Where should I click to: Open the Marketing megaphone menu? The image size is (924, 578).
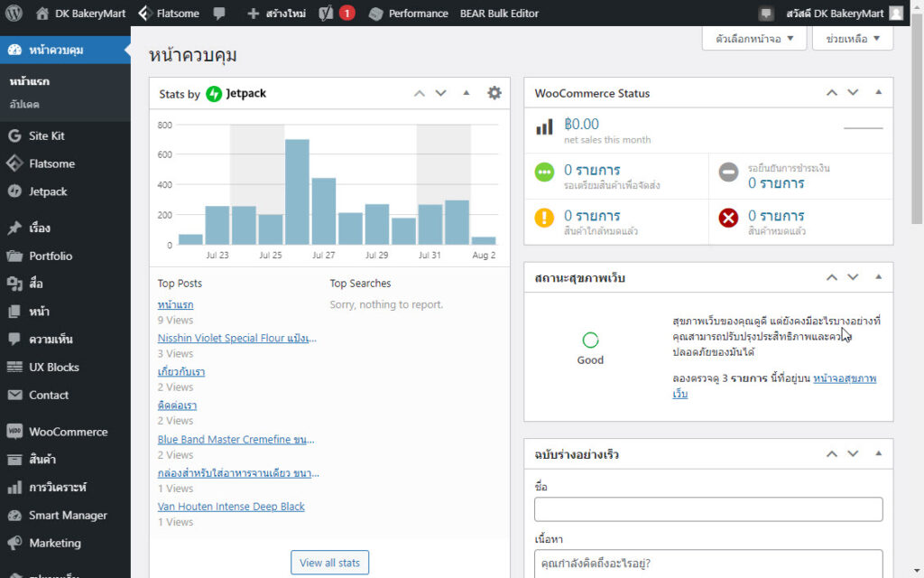14,543
